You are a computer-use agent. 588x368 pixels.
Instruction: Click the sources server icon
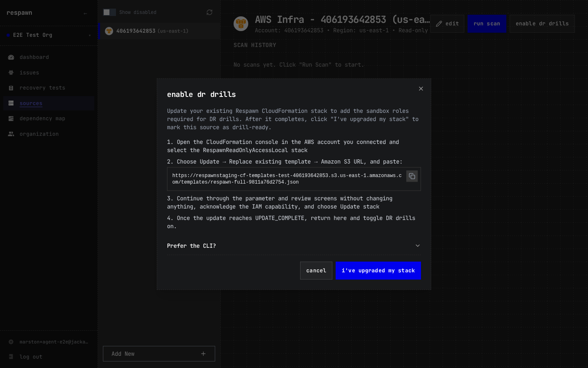pyautogui.click(x=11, y=103)
